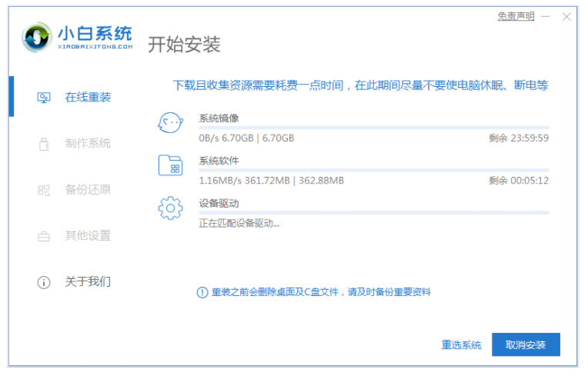Click the 备份还原 grid icon
Viewport: 588px width, 376px height.
tap(44, 190)
